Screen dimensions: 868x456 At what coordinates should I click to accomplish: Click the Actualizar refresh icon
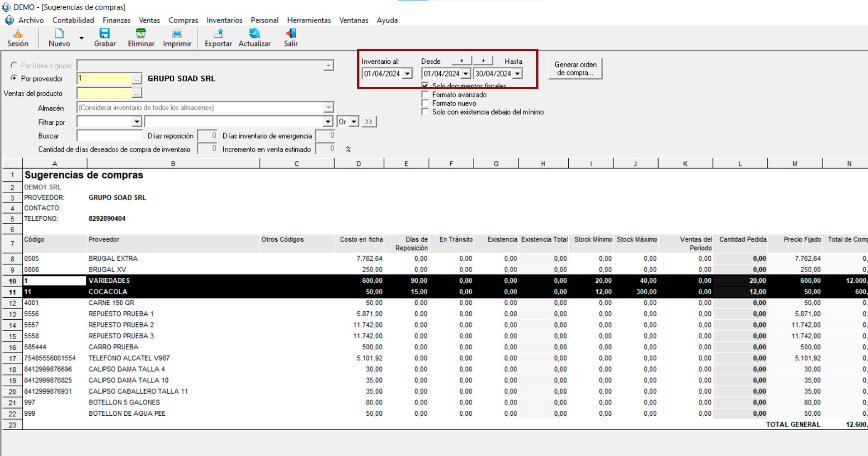(255, 34)
